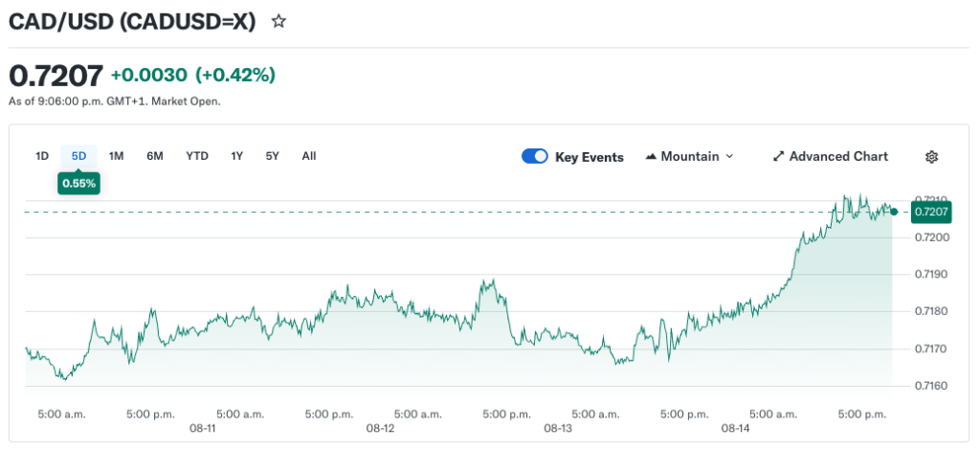Click the large 0.7207 quote price

pos(56,76)
